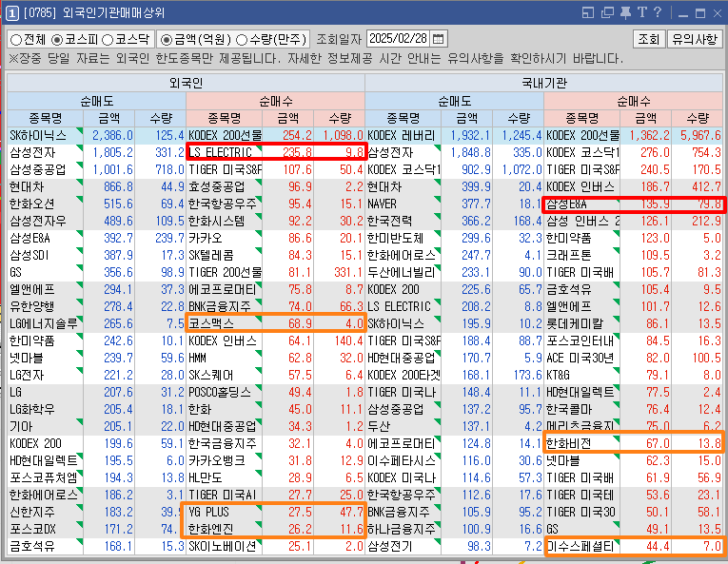The width and height of the screenshot is (728, 564).
Task: Select 삼성SDI in foreign net-sell list
Action: coord(29,255)
